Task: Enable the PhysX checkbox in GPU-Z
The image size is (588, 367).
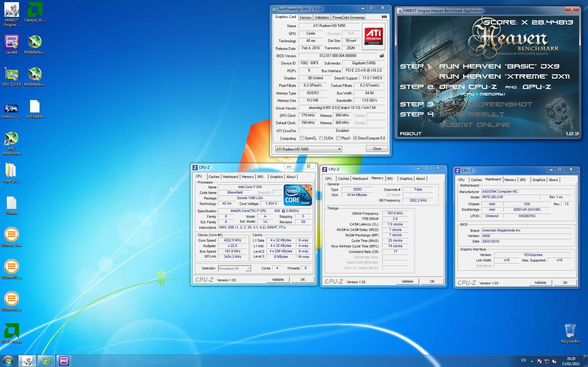Action: pyautogui.click(x=338, y=138)
